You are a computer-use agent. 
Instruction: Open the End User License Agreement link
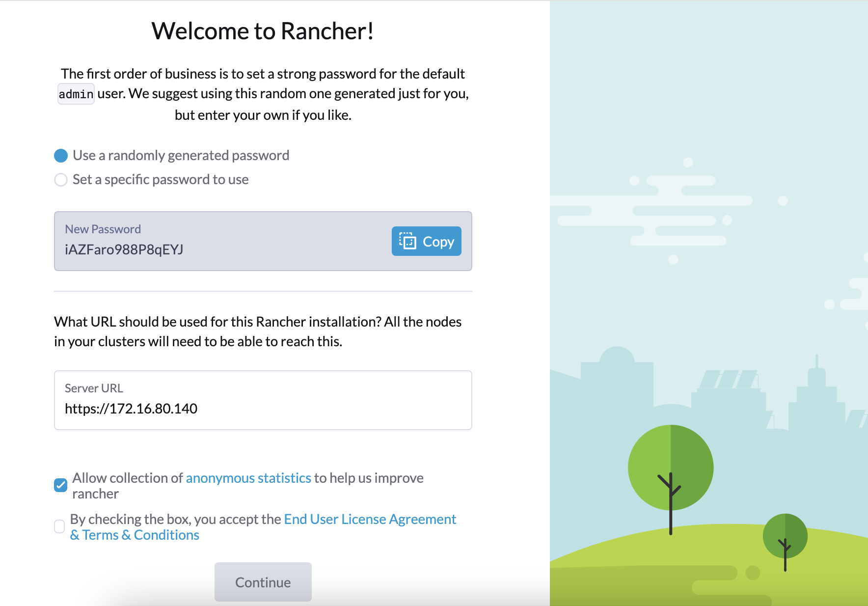click(263, 527)
